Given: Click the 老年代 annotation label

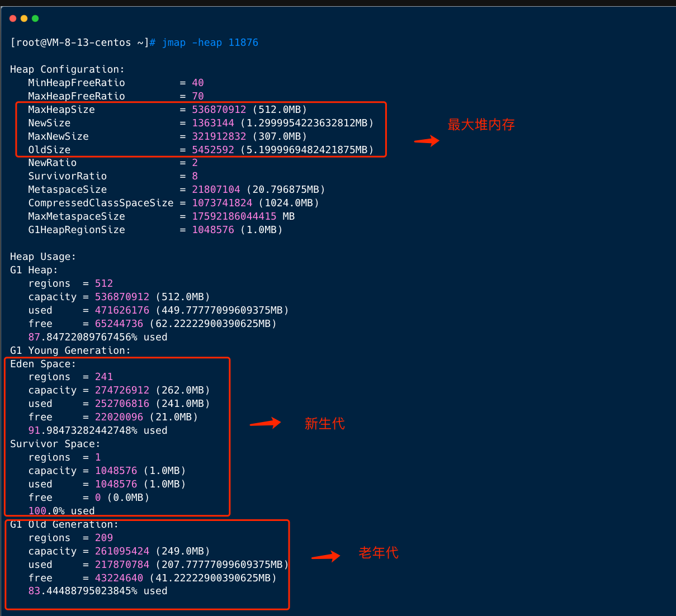Looking at the screenshot, I should tap(378, 553).
